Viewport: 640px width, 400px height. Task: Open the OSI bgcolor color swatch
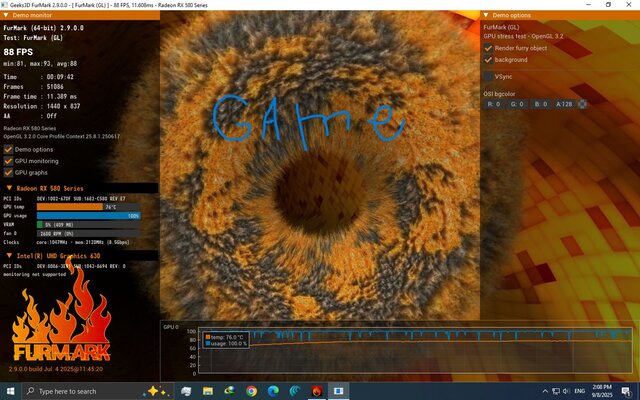582,104
